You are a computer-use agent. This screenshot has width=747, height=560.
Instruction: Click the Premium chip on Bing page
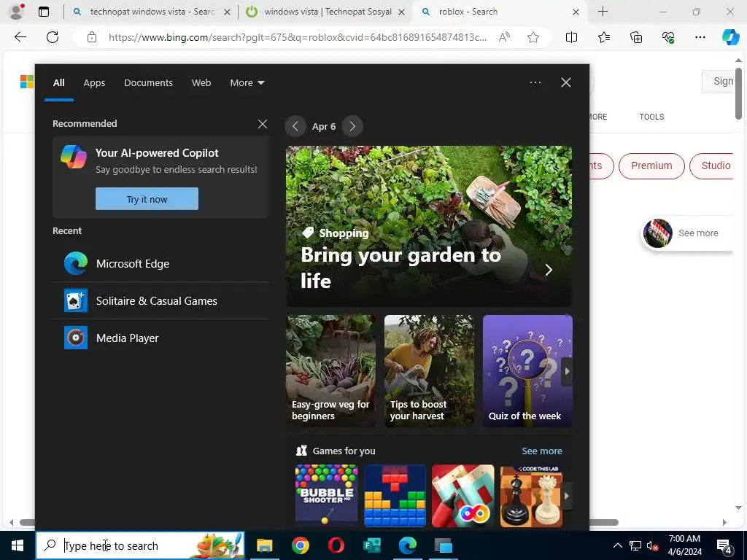pyautogui.click(x=651, y=166)
